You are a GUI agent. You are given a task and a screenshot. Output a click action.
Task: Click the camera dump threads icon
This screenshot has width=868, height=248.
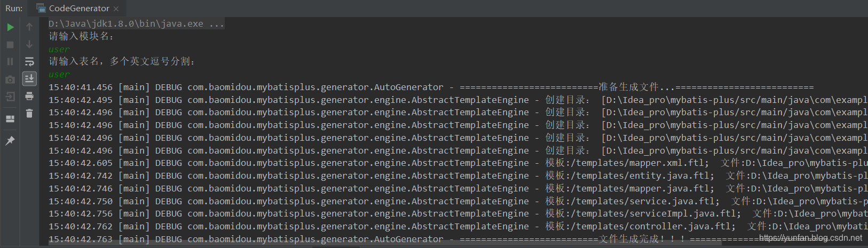click(x=10, y=79)
